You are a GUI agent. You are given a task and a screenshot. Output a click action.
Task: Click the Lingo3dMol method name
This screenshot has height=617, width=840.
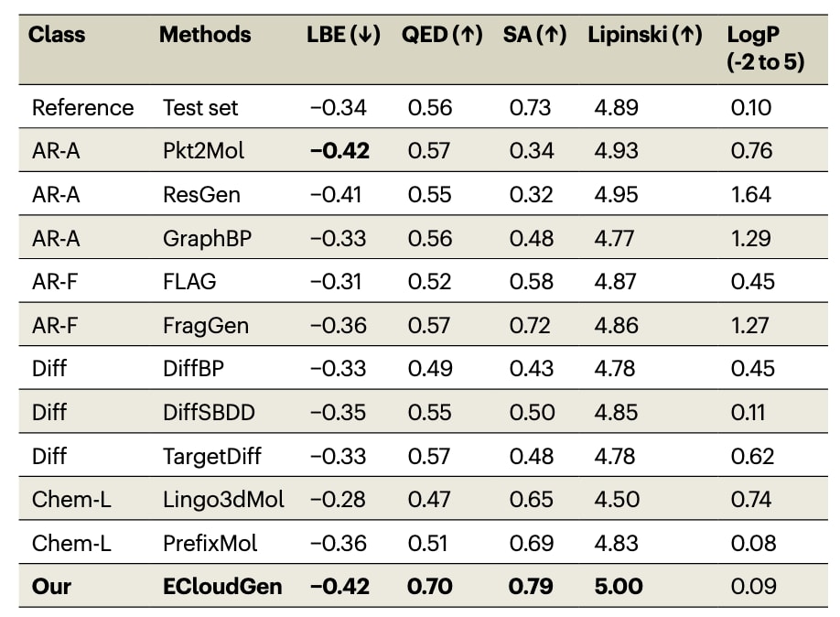(223, 499)
